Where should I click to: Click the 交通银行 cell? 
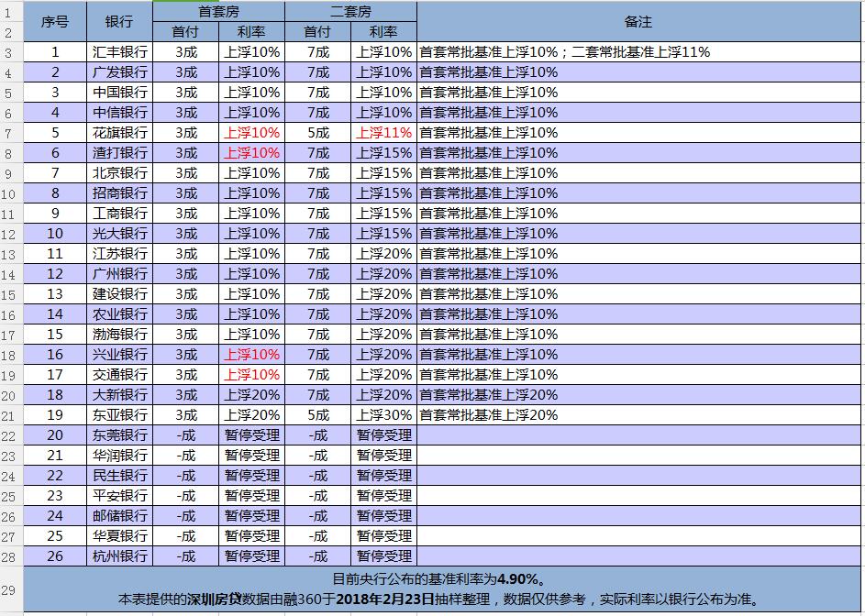point(119,374)
